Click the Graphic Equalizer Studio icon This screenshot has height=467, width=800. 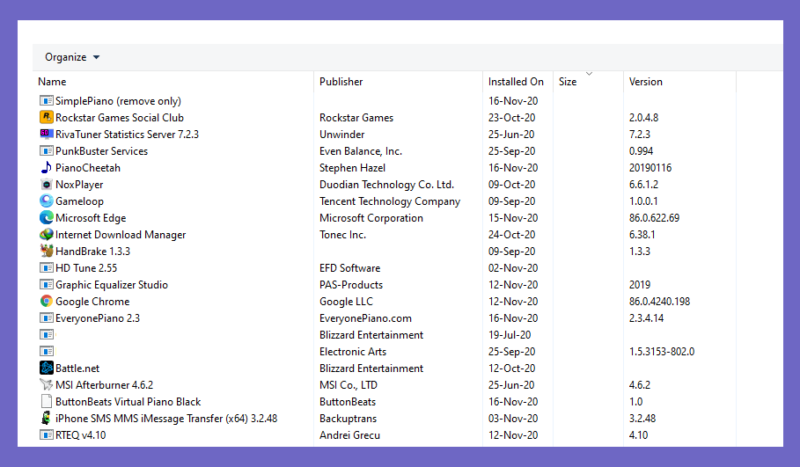pyautogui.click(x=46, y=285)
